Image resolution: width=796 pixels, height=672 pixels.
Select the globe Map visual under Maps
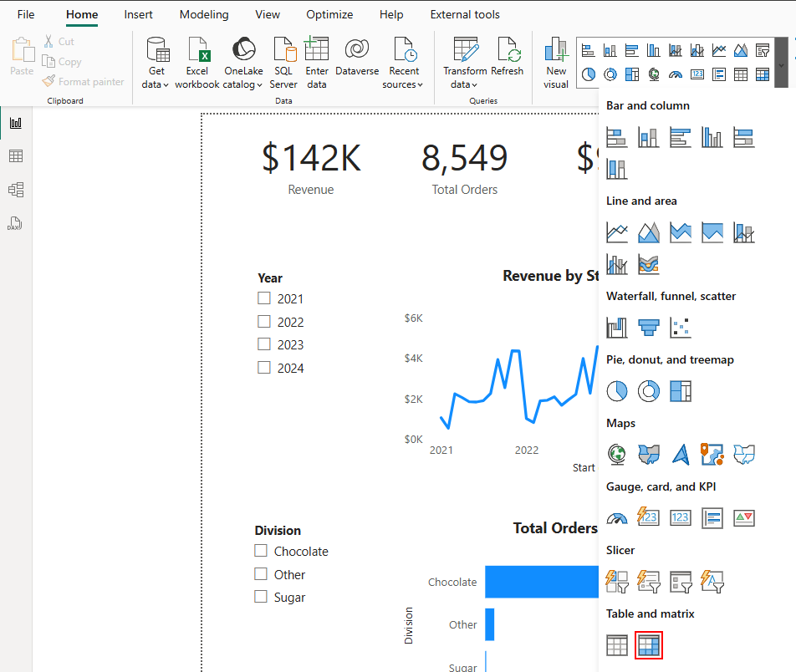coord(617,455)
